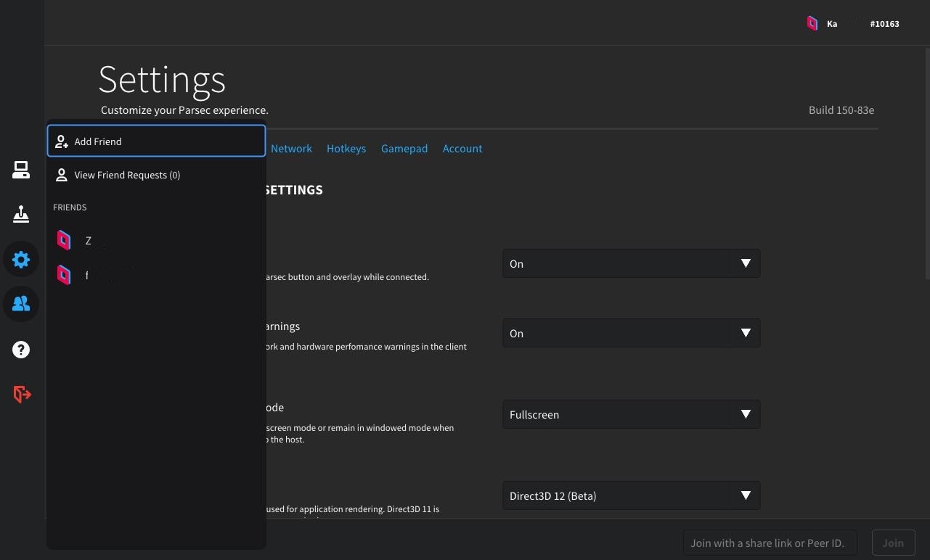
Task: Click the Join with share link field
Action: pyautogui.click(x=770, y=543)
